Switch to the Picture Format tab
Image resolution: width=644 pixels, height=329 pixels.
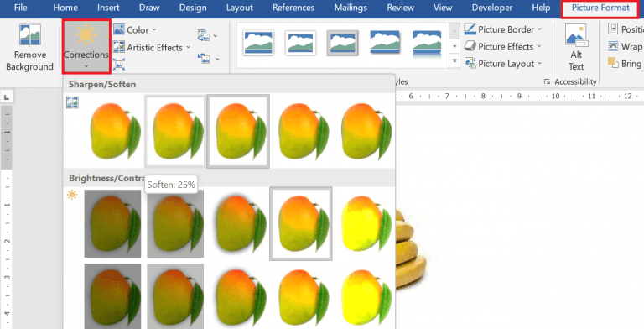(600, 8)
